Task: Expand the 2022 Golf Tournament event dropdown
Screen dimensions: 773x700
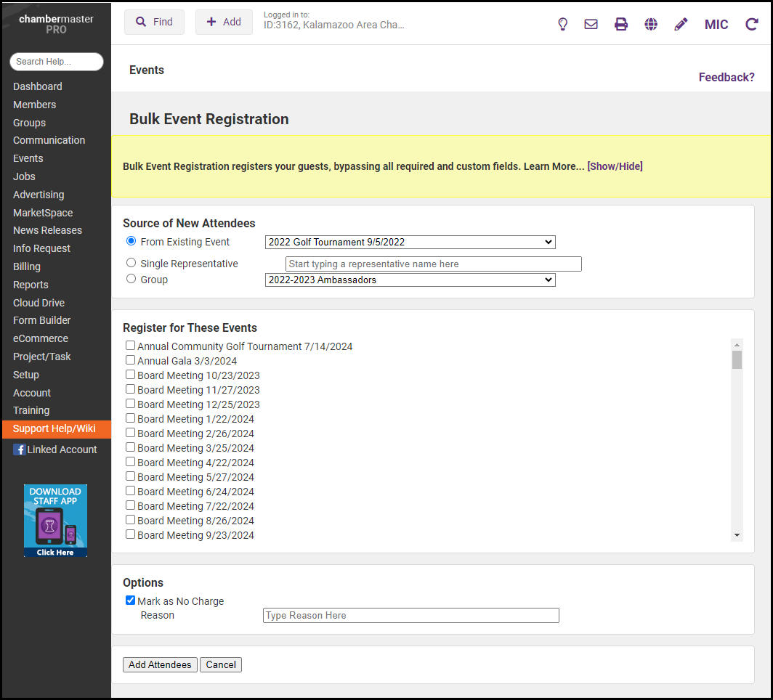Action: click(410, 242)
